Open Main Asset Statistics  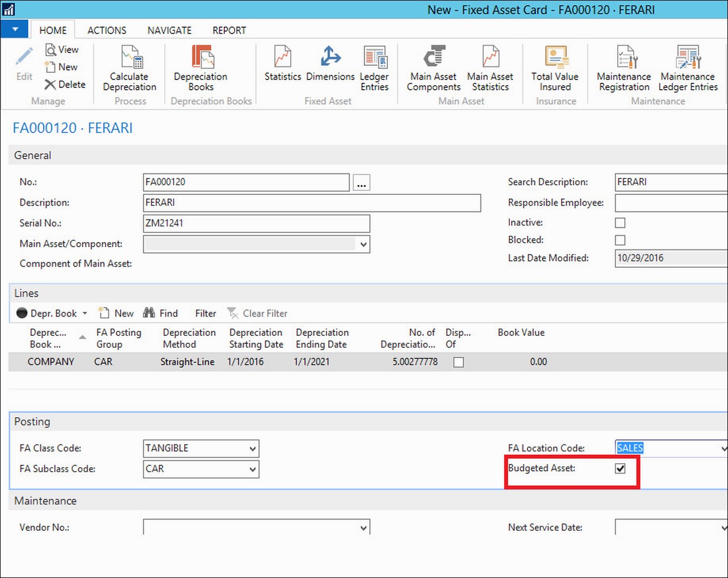[490, 68]
